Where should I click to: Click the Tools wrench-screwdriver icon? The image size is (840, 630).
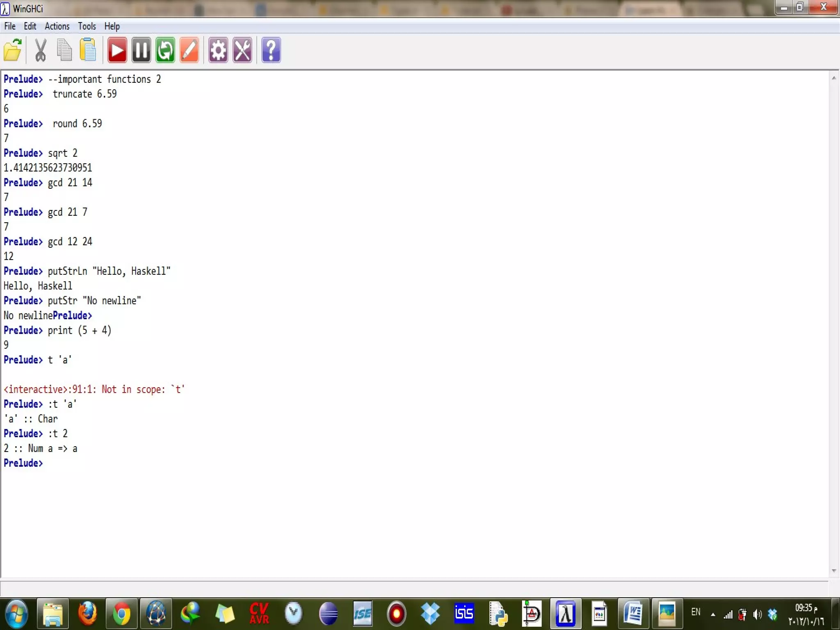(242, 50)
